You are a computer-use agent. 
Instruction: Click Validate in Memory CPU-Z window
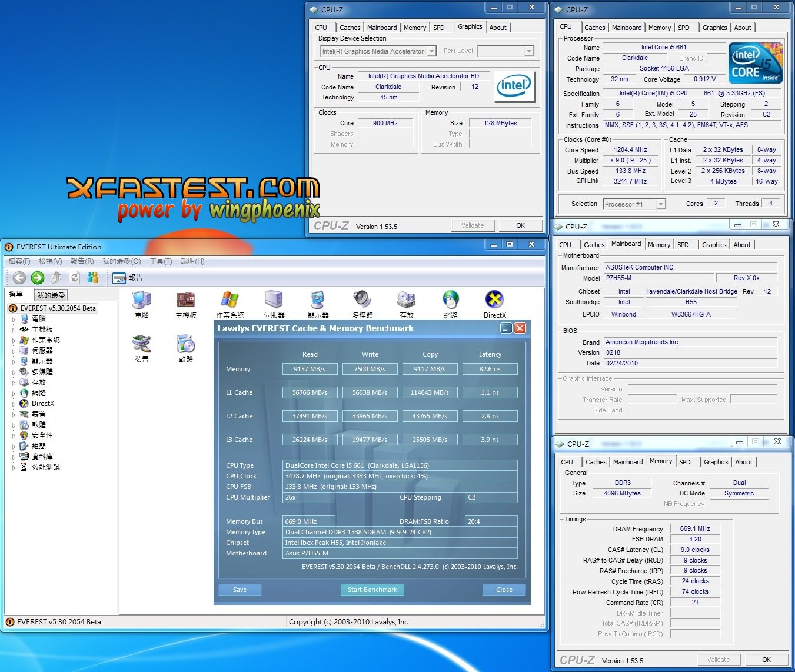719,660
